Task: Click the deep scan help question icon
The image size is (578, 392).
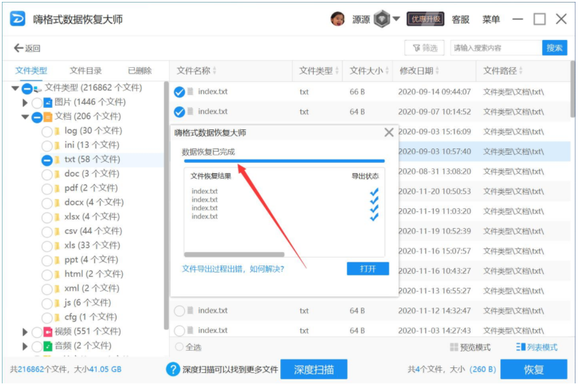Action: [173, 370]
